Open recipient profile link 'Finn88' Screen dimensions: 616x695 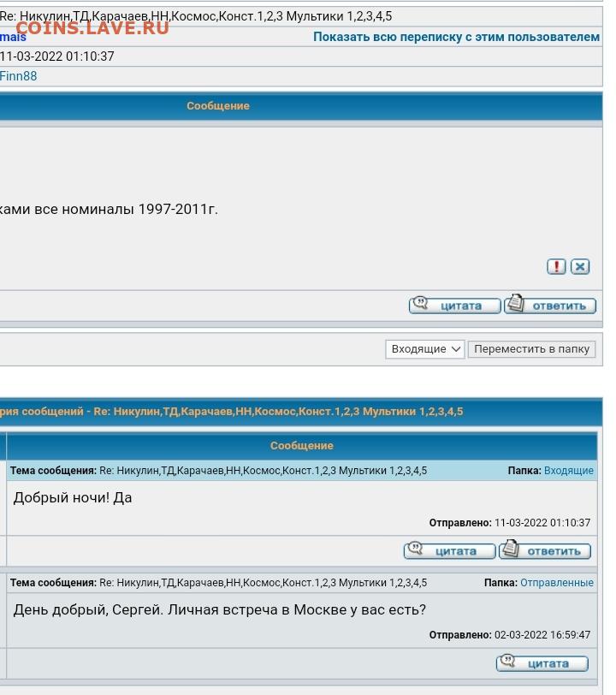(x=18, y=76)
